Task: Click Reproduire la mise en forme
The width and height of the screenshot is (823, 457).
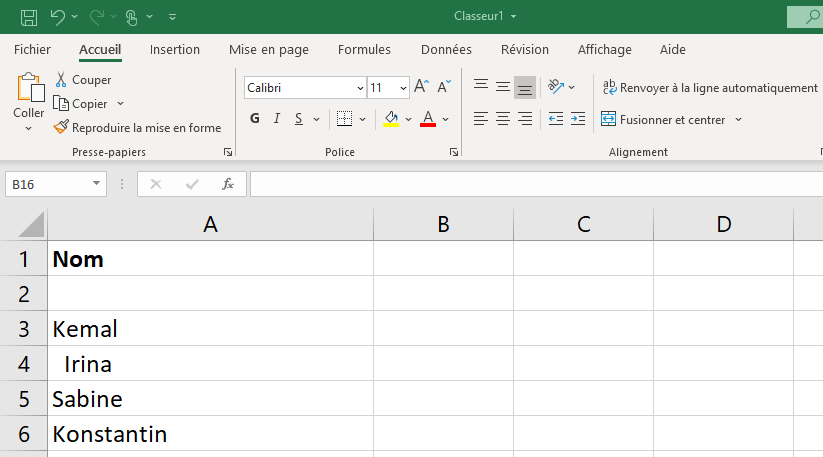Action: coord(137,127)
